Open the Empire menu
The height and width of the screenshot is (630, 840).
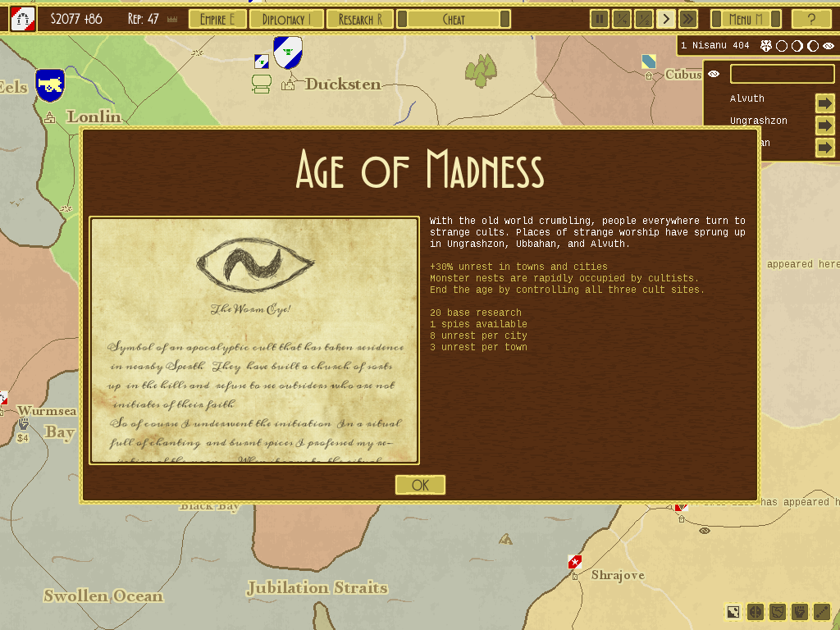click(217, 19)
